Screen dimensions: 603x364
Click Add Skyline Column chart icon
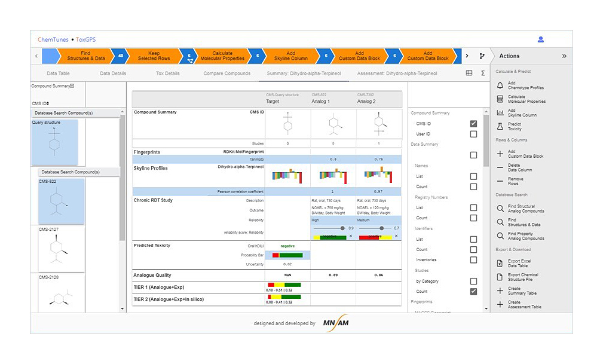pyautogui.click(x=500, y=112)
